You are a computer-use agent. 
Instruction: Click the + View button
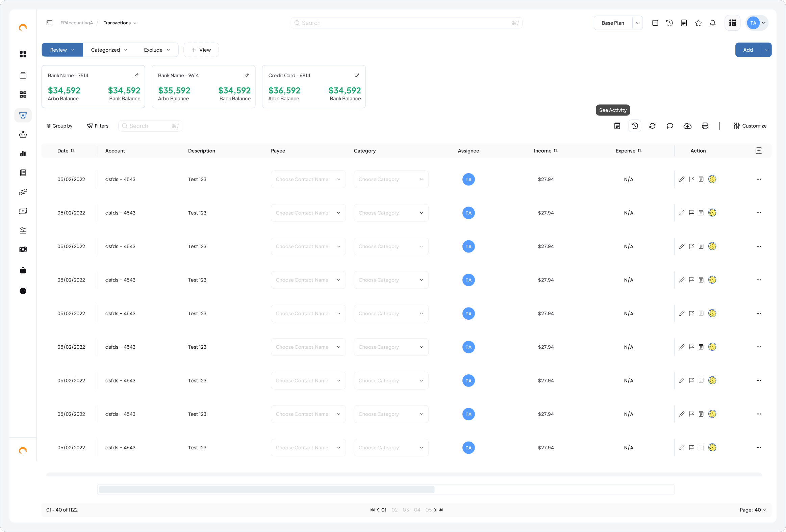click(x=201, y=50)
